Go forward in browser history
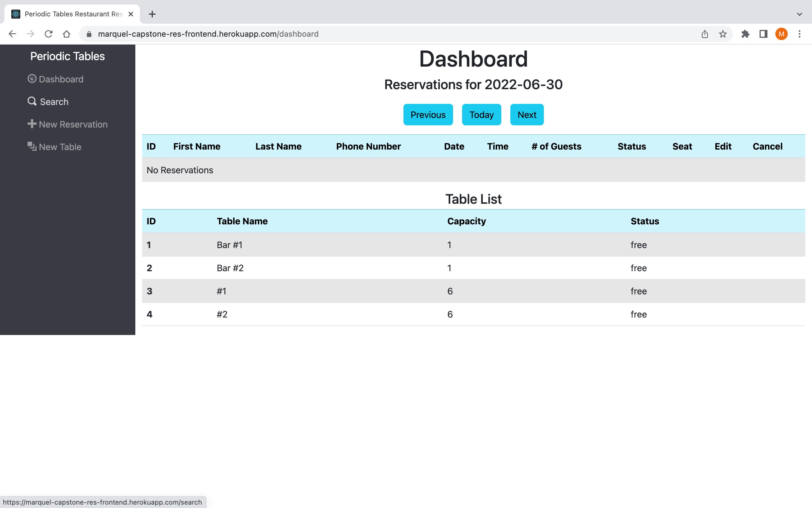Screen dimensions: 812x508 point(30,34)
